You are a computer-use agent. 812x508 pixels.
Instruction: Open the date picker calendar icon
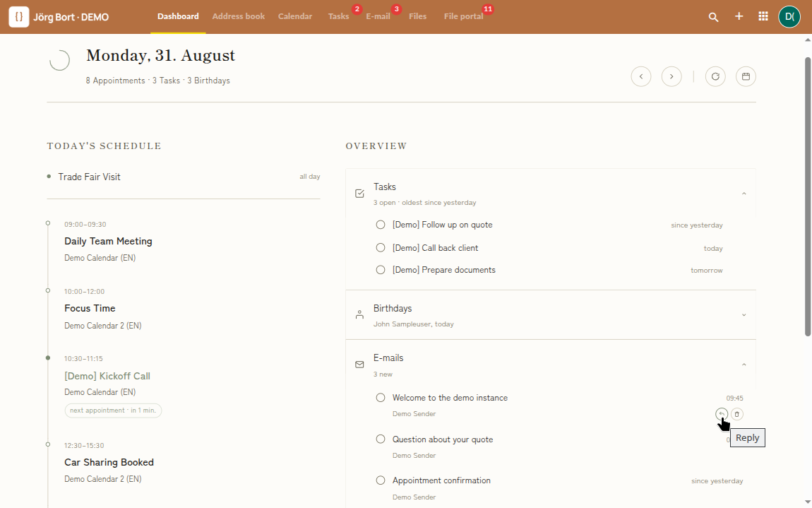pos(746,77)
